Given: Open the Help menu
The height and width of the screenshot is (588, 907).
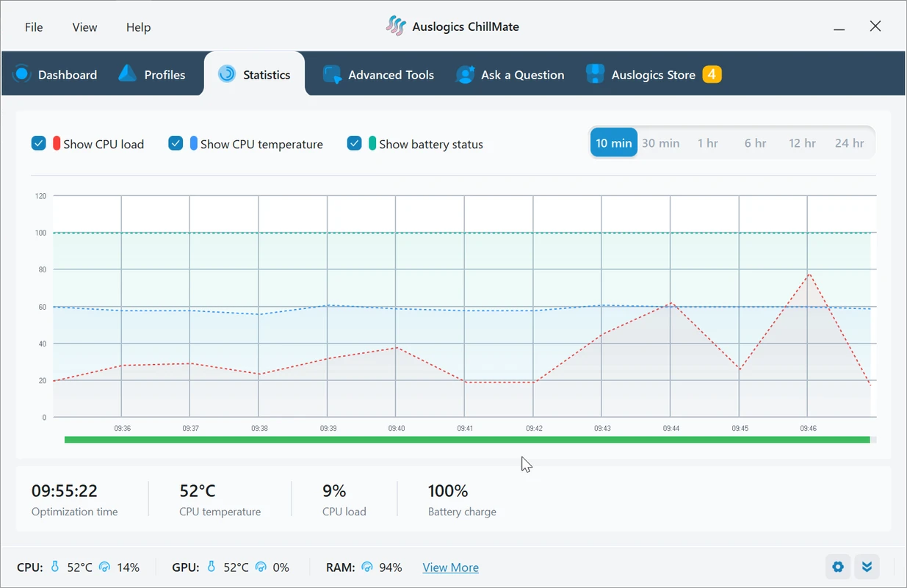Looking at the screenshot, I should 138,27.
